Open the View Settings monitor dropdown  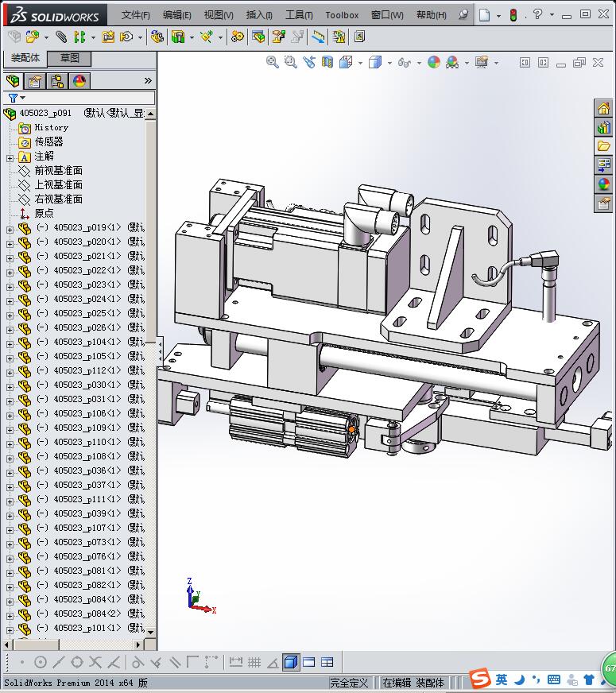(x=496, y=63)
